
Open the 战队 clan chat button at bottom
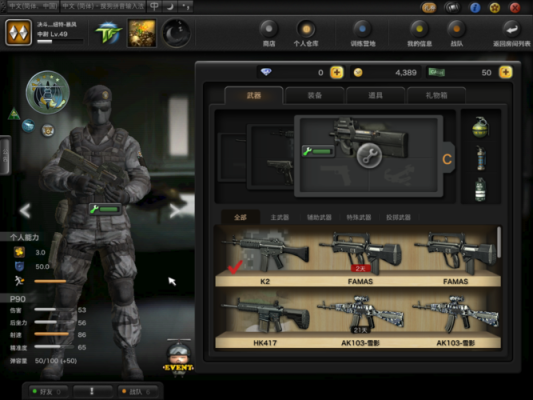click(x=138, y=392)
